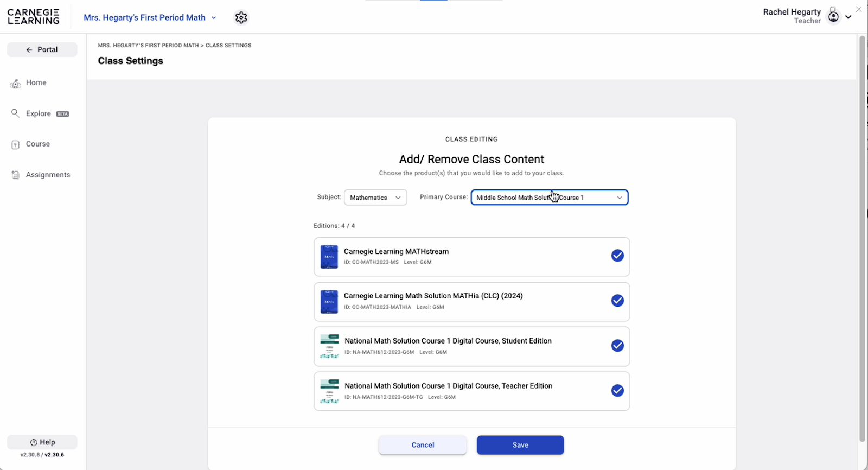
Task: Click 'ID: NA-MATH612-2023-G6M-TG' text
Action: pyautogui.click(x=384, y=397)
